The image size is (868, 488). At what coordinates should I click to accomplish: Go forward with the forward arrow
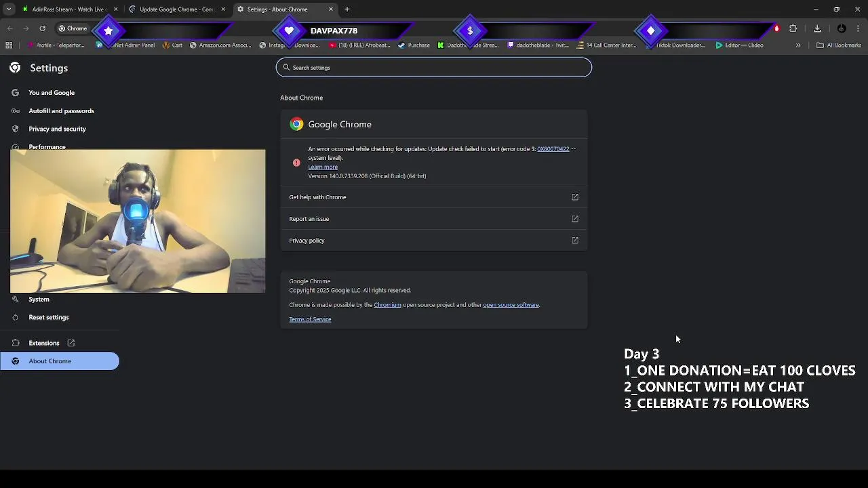tap(26, 28)
